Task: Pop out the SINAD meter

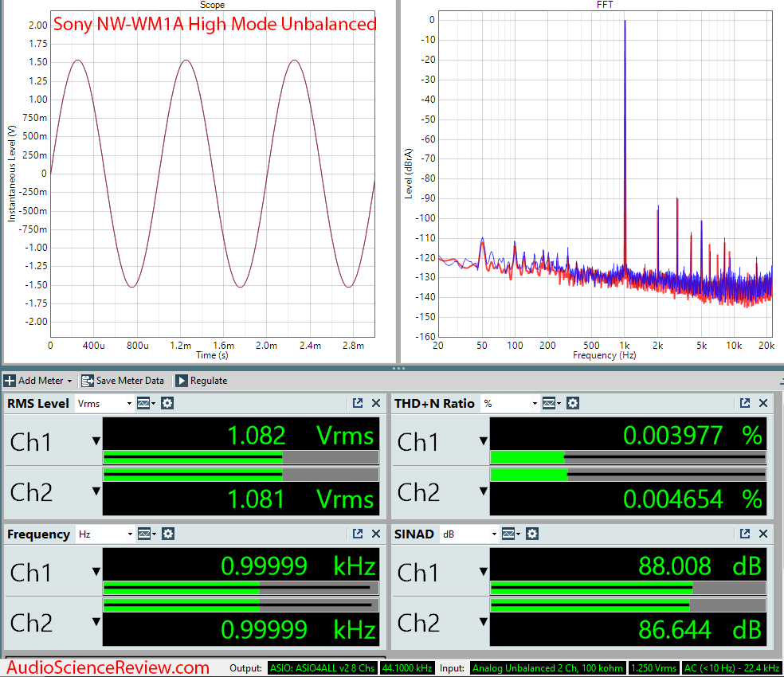Action: pos(745,534)
